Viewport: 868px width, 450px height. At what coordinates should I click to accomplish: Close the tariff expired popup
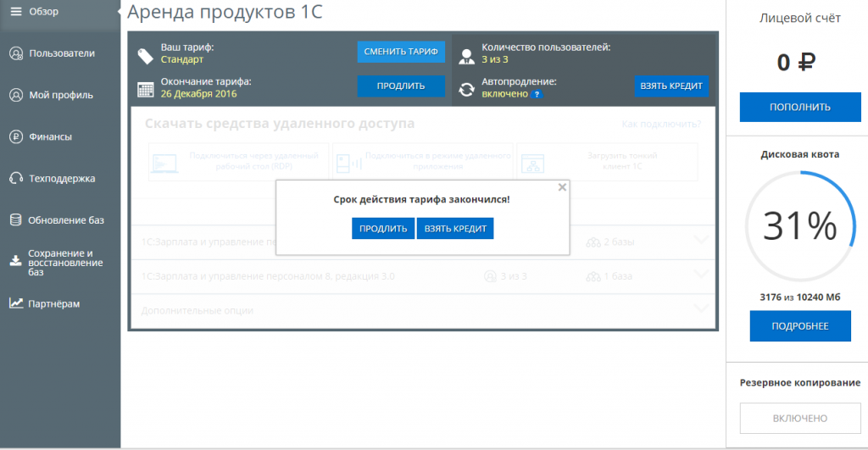(562, 187)
